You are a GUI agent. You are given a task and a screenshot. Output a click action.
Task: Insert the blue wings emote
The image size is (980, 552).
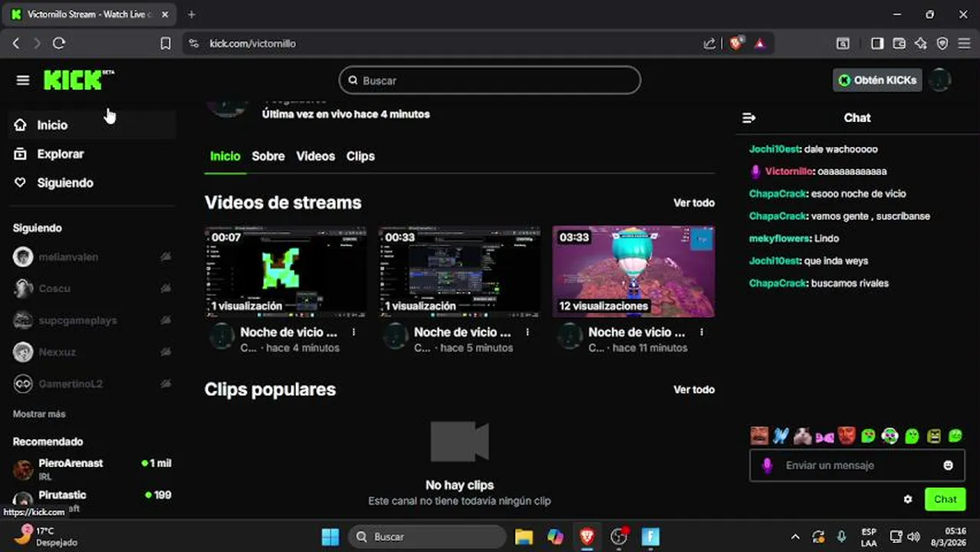(x=781, y=435)
